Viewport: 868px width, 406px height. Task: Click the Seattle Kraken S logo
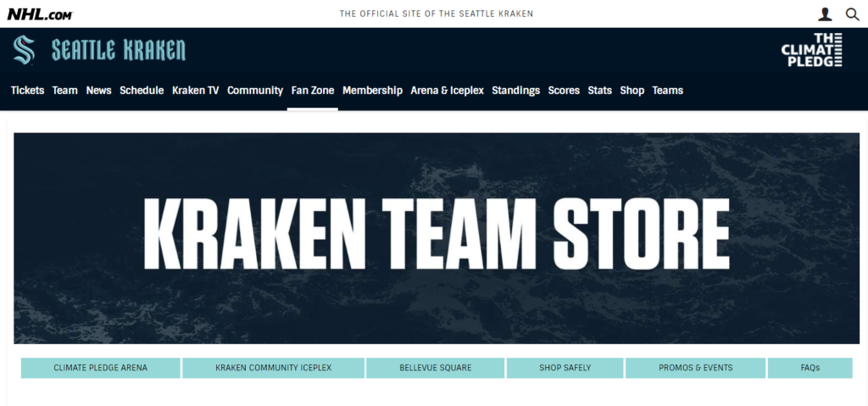(24, 50)
